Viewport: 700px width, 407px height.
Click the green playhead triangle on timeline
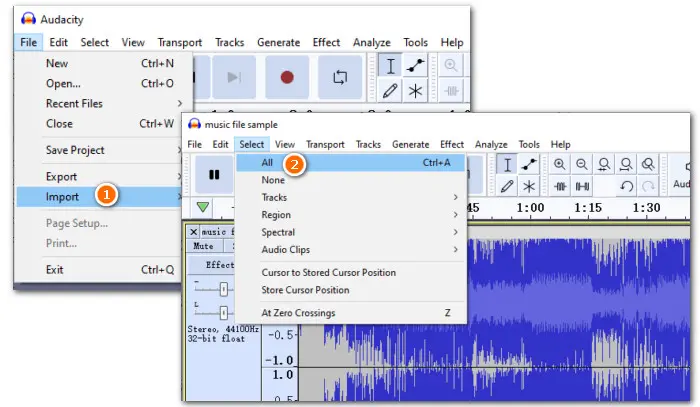[x=203, y=207]
